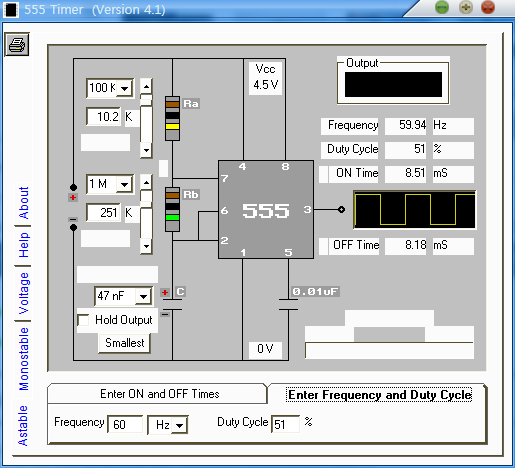Click the printer icon button
The width and height of the screenshot is (515, 468).
click(17, 44)
